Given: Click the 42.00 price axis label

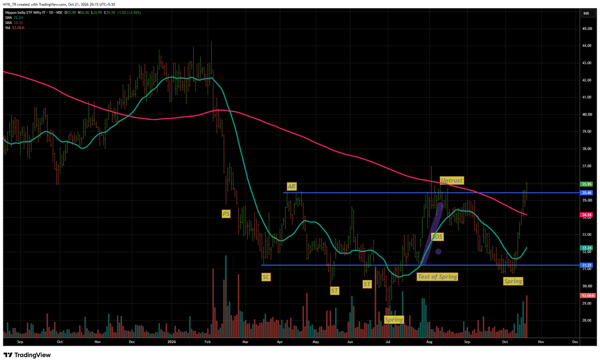Looking at the screenshot, I should [x=587, y=80].
